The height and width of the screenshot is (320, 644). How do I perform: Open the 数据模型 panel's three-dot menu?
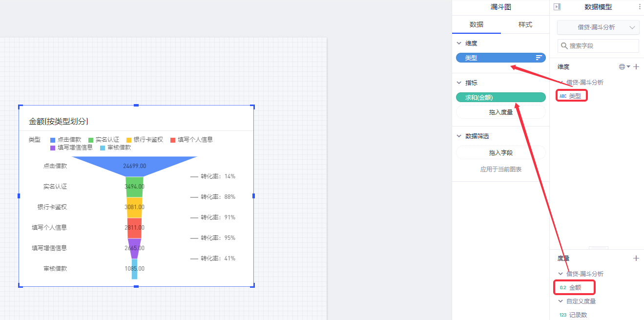coord(640,7)
